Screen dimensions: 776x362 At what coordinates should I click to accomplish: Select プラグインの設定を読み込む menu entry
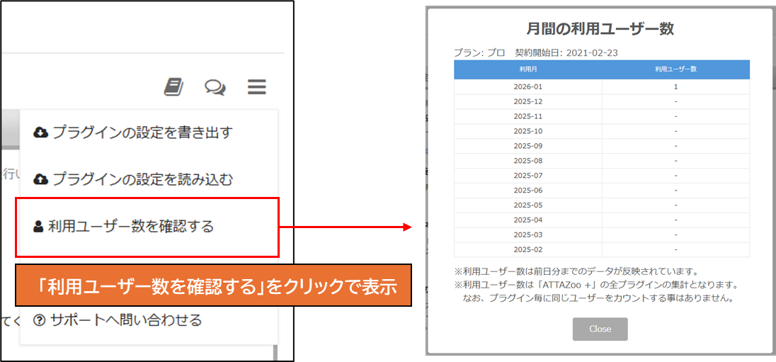pos(148,179)
